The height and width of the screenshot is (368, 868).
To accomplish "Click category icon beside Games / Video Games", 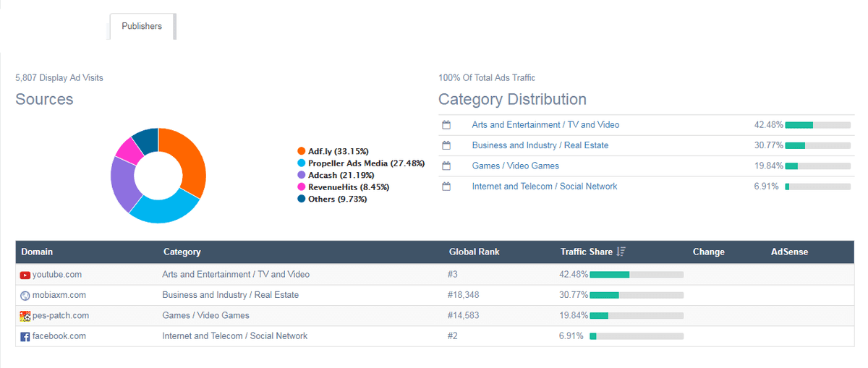I will 446,166.
